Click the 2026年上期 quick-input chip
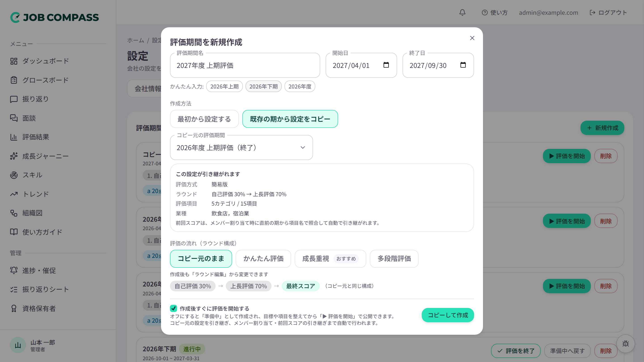 (x=224, y=86)
